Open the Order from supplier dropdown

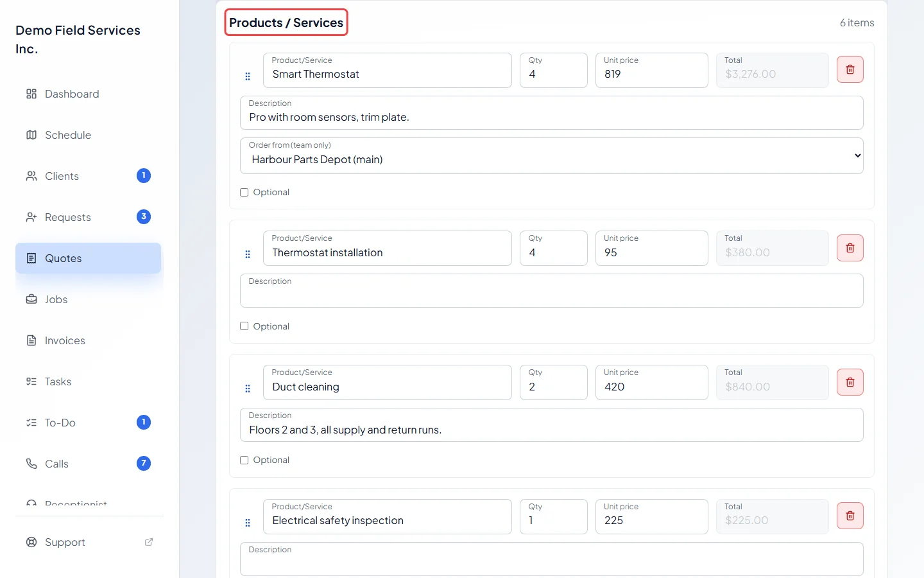[x=552, y=155]
